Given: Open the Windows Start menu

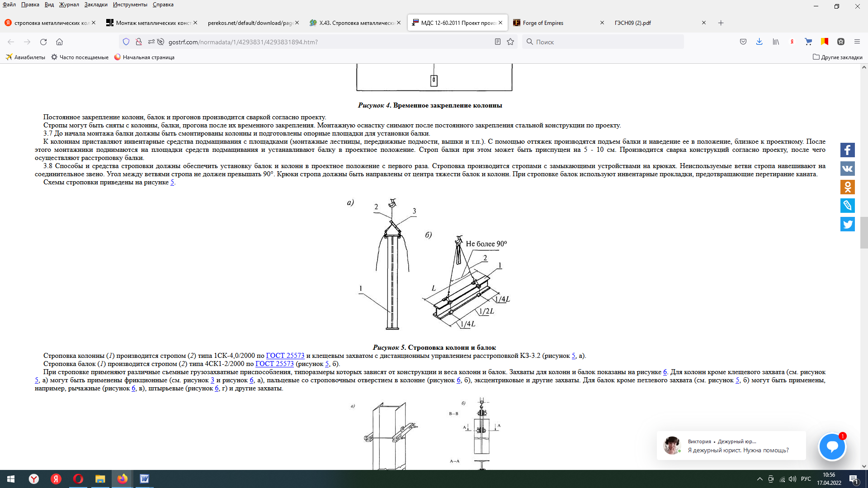Looking at the screenshot, I should pyautogui.click(x=11, y=479).
